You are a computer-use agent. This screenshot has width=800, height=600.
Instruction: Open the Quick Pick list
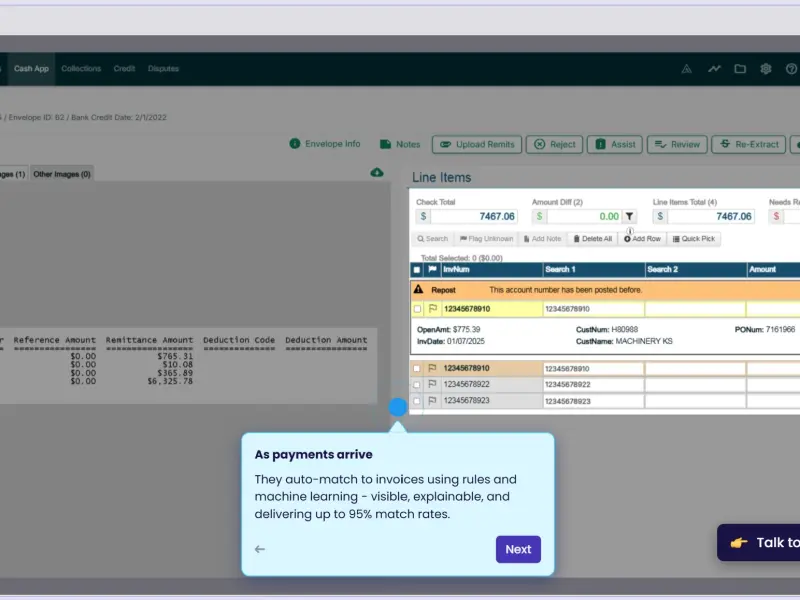[693, 239]
